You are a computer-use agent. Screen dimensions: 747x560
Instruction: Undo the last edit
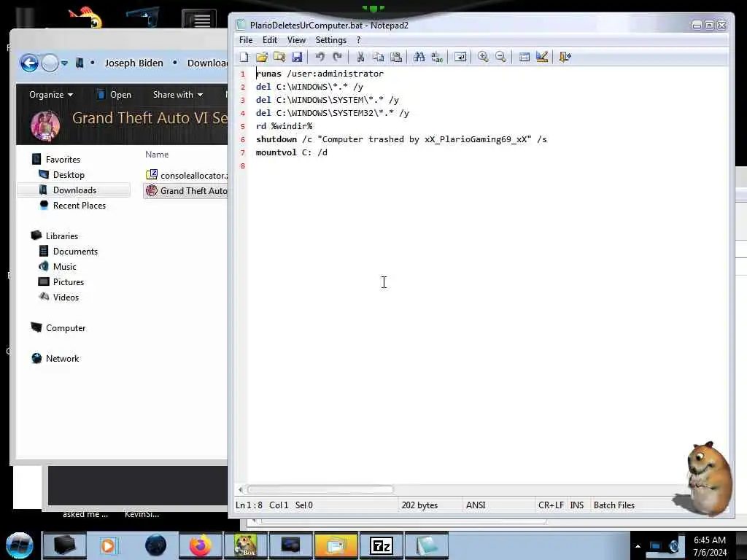[320, 57]
